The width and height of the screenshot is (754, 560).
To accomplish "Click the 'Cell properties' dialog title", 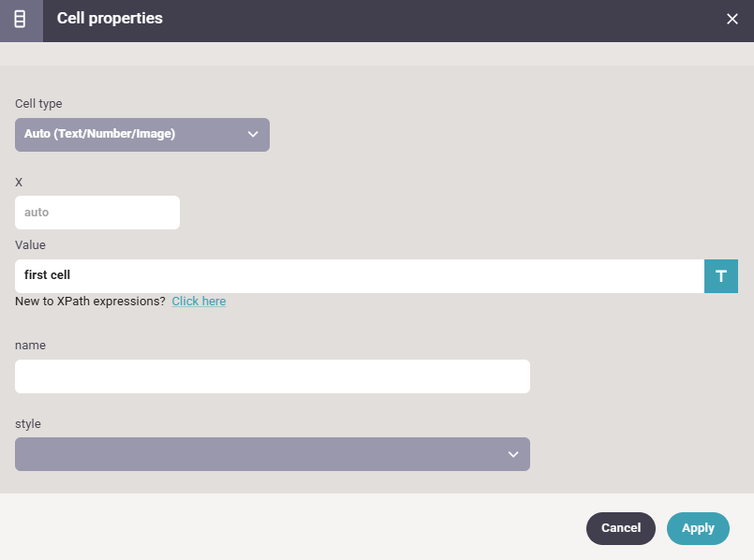I will pyautogui.click(x=110, y=19).
